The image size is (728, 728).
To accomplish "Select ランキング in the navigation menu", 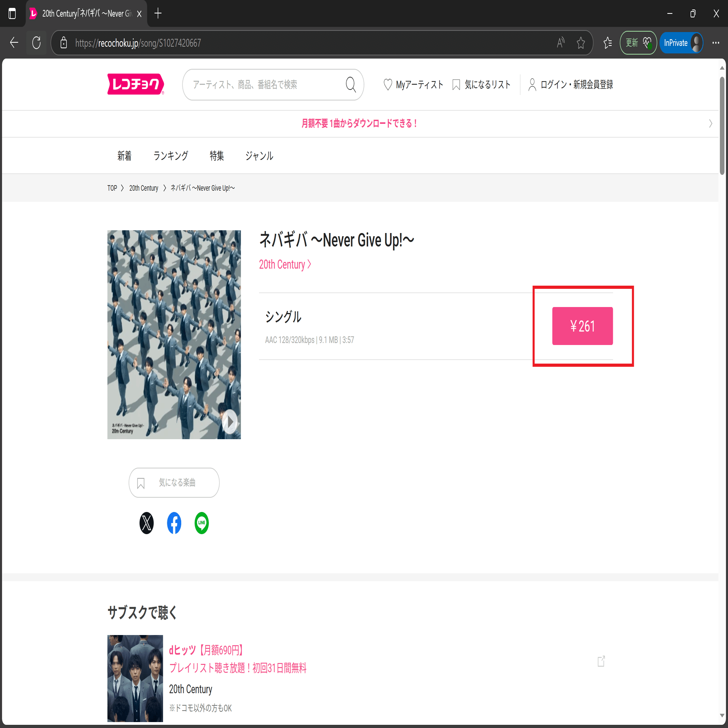I will pyautogui.click(x=171, y=155).
